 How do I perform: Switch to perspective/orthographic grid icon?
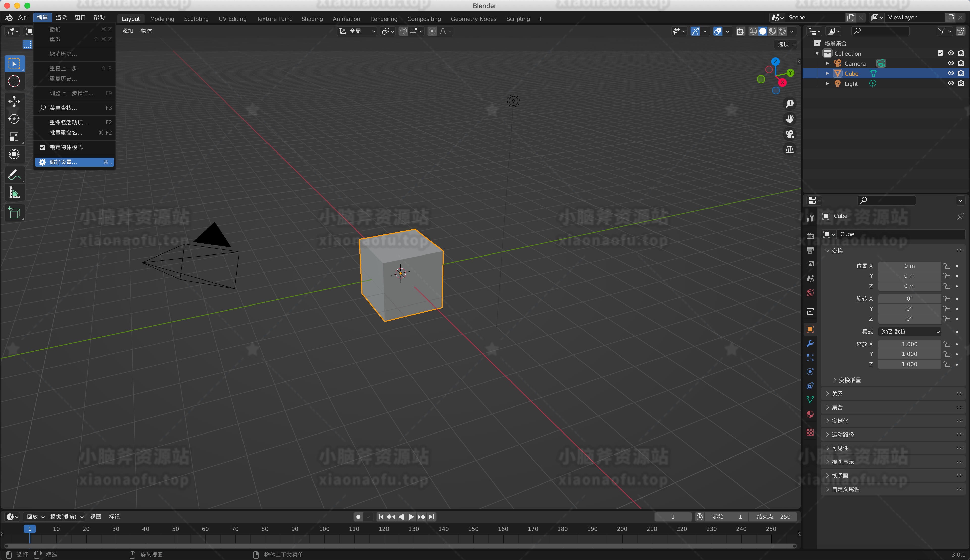click(x=790, y=150)
